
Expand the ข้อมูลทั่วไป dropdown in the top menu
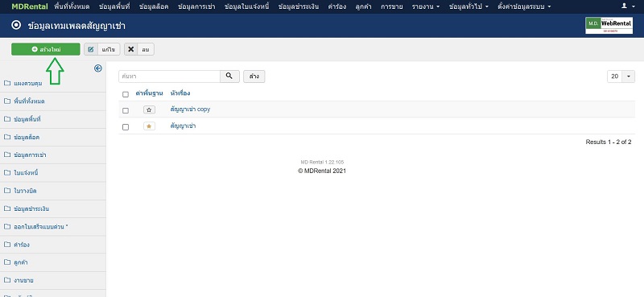click(x=469, y=6)
